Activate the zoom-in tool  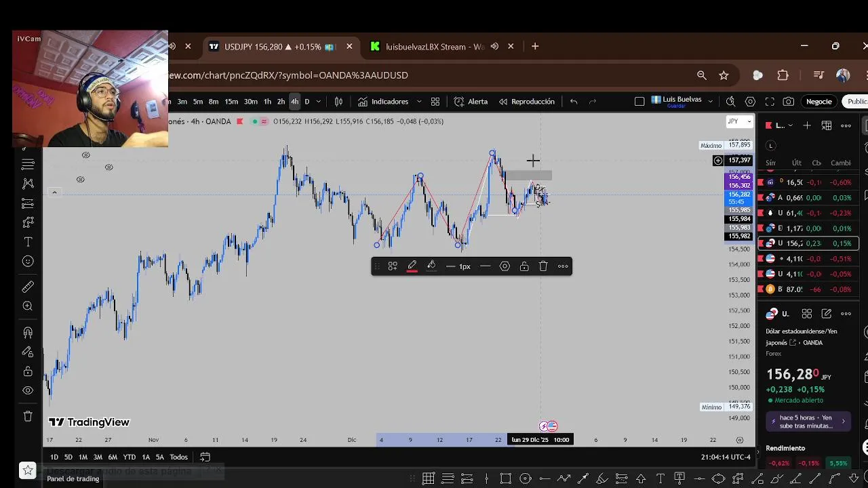coord(28,306)
